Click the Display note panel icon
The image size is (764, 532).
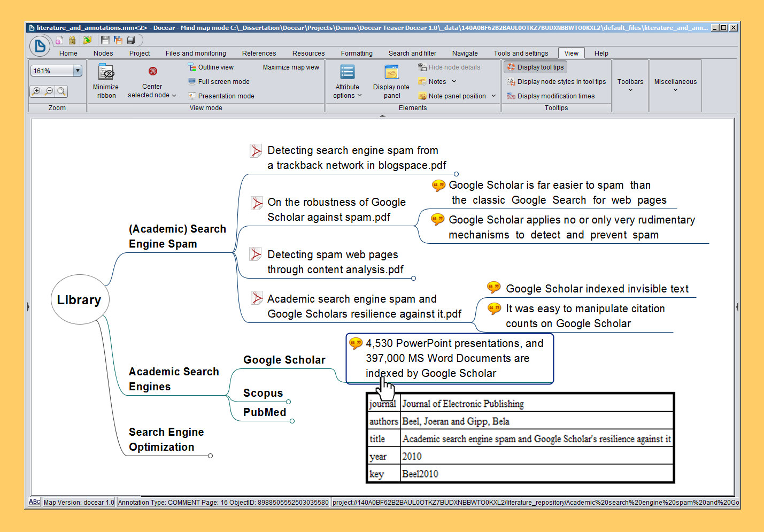(x=391, y=73)
